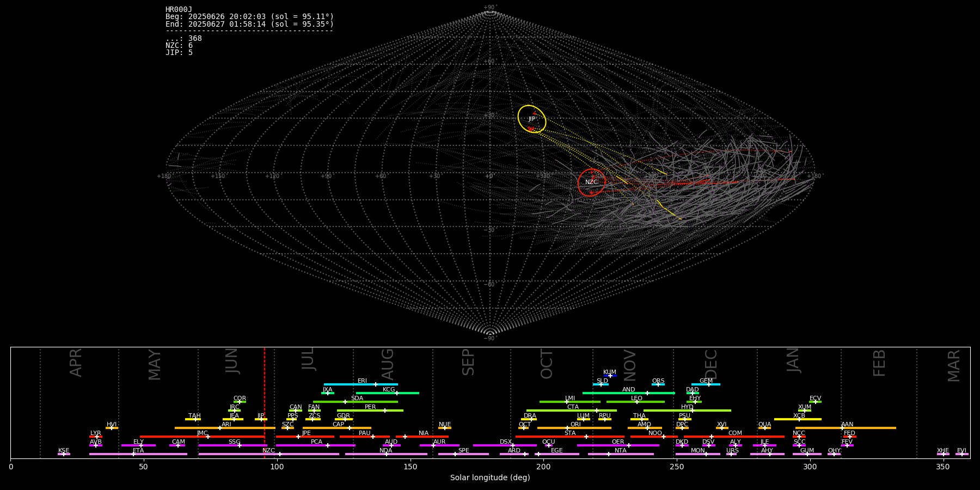This screenshot has width=980, height=490.
Task: Click the +120° longitude label on the map
Action: tap(272, 176)
